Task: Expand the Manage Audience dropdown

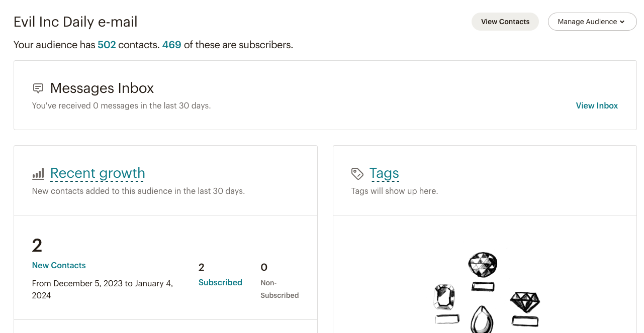Action: (x=592, y=22)
